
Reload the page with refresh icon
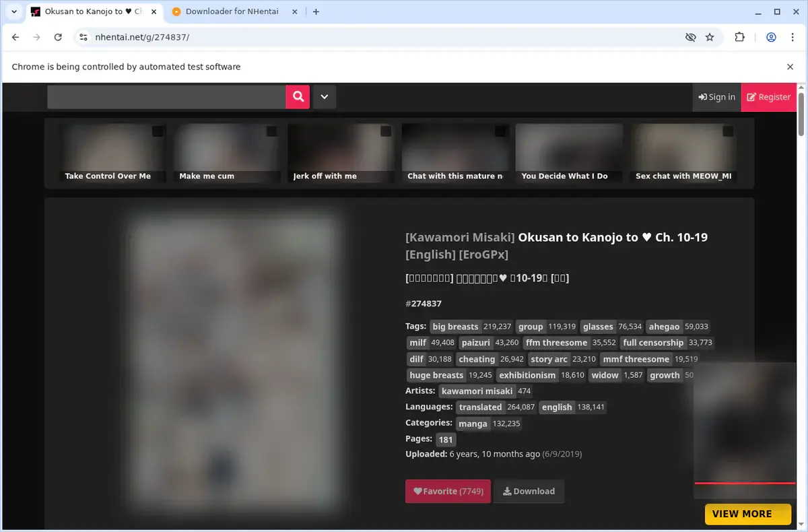(58, 37)
